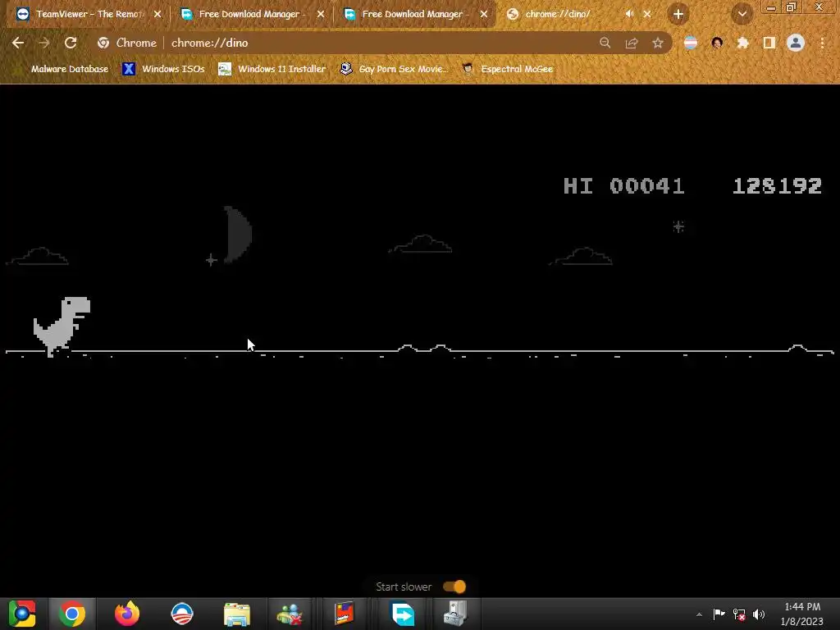The width and height of the screenshot is (840, 630).
Task: Open Free Download Manager taskbar icon
Action: [402, 614]
